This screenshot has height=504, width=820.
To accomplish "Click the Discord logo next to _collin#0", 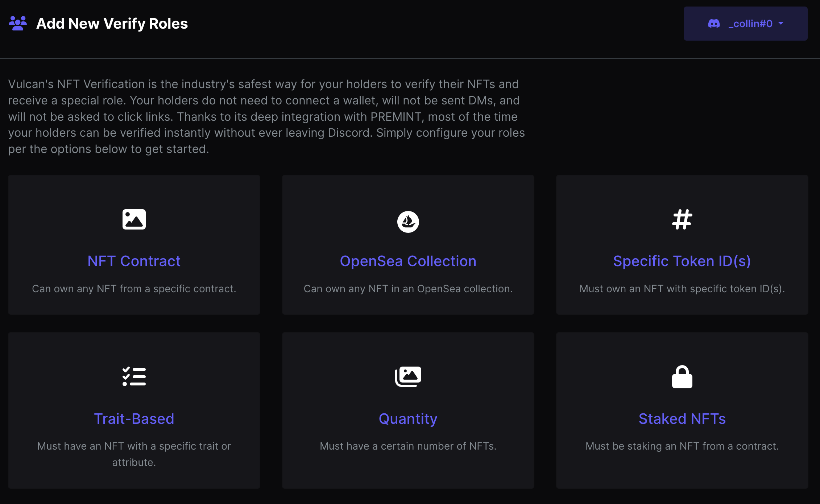I will 714,24.
